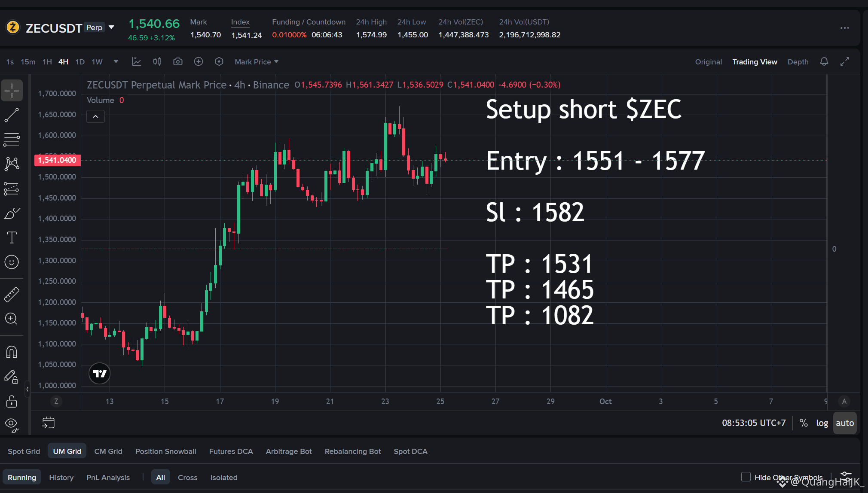This screenshot has height=493, width=868.
Task: Select the trend line drawing tool
Action: (12, 115)
